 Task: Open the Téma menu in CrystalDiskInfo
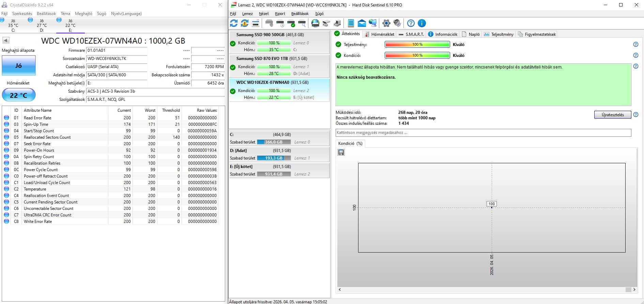click(x=65, y=14)
